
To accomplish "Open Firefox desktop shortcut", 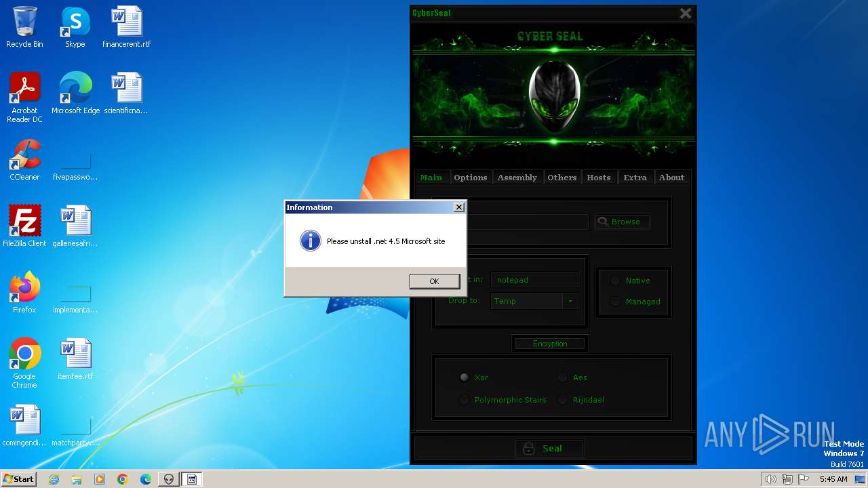I will point(24,292).
